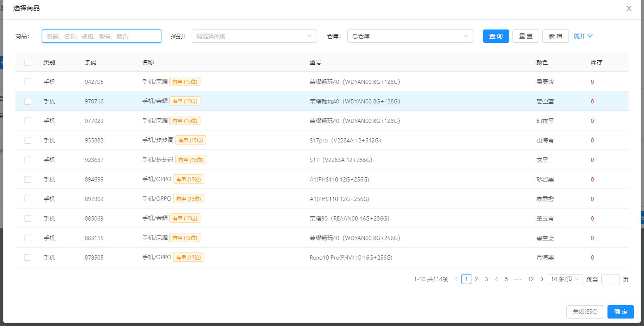
Task: Open the 类别 category dropdown
Action: tap(254, 36)
